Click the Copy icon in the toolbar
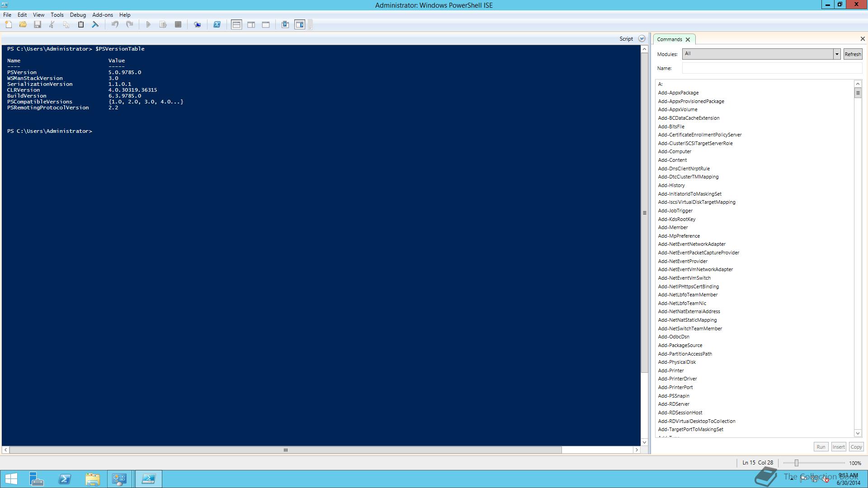This screenshot has height=488, width=868. (x=66, y=24)
